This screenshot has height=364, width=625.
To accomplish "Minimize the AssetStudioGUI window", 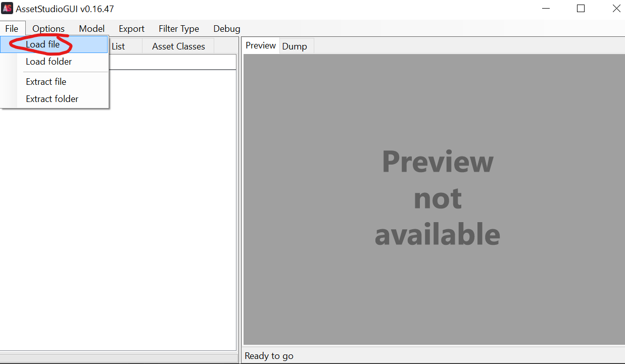I will point(546,9).
